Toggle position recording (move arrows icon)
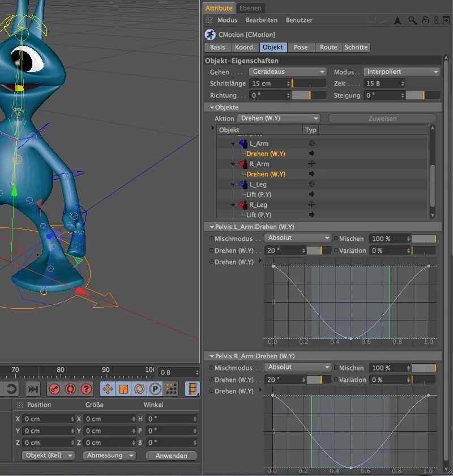The image size is (453, 476). pos(107,388)
